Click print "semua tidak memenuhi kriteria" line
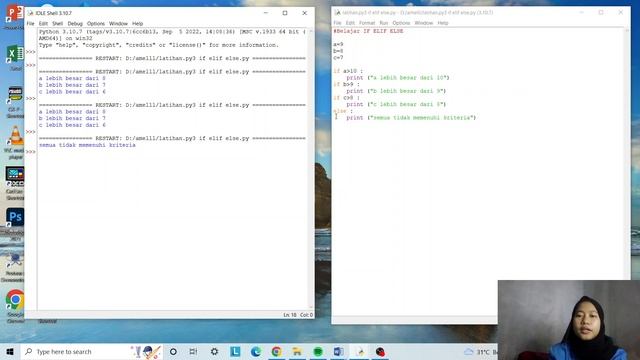This screenshot has width=640, height=360. (411, 118)
